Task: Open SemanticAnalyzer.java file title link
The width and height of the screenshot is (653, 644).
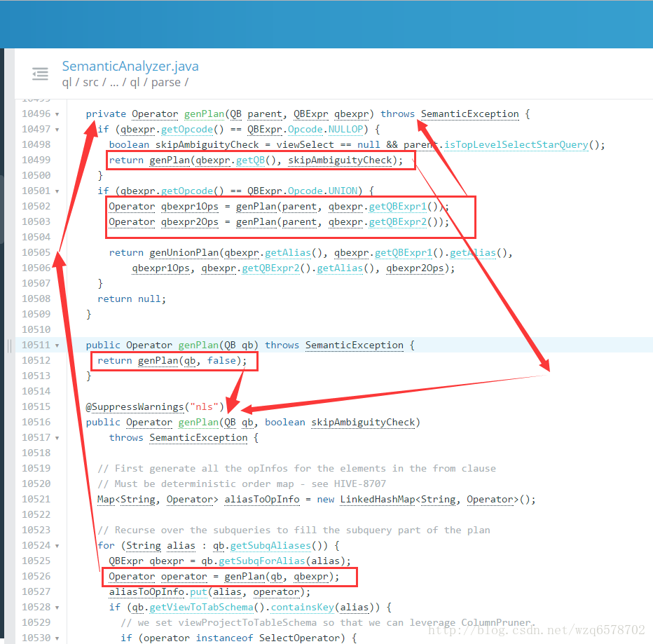Action: click(x=130, y=67)
